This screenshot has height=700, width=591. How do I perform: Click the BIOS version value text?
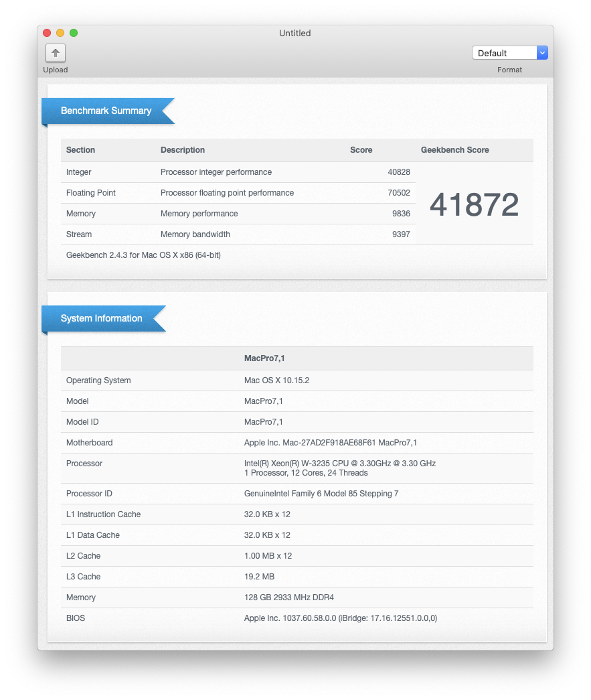click(x=340, y=618)
